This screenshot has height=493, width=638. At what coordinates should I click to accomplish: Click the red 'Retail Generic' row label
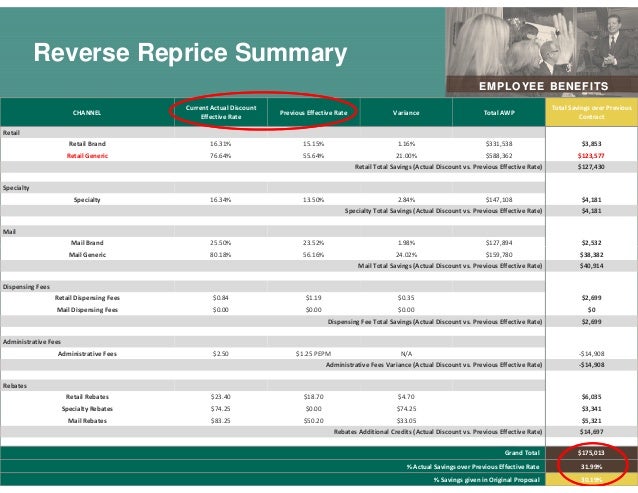[87, 155]
